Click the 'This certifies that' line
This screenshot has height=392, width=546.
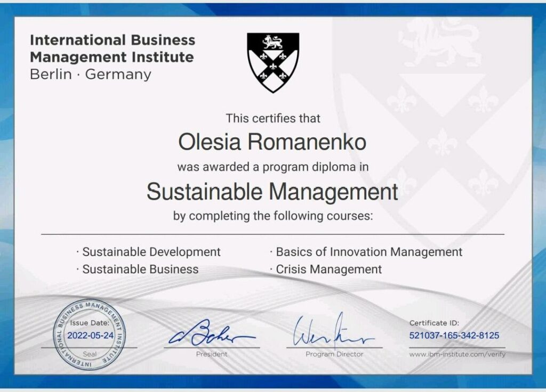click(x=273, y=118)
